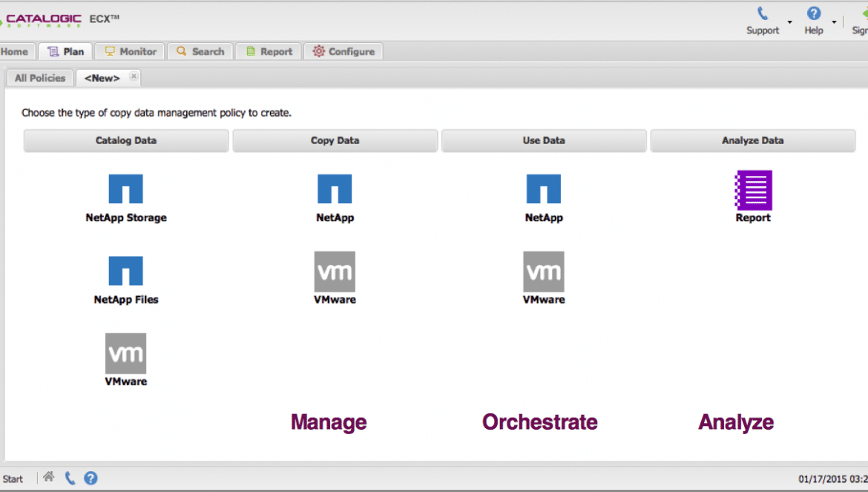Screen dimensions: 868x492
Task: Click the Copy Data column header button
Action: point(335,140)
